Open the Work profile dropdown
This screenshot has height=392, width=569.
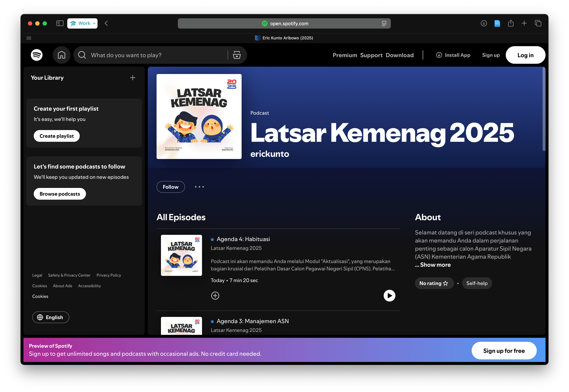82,23
